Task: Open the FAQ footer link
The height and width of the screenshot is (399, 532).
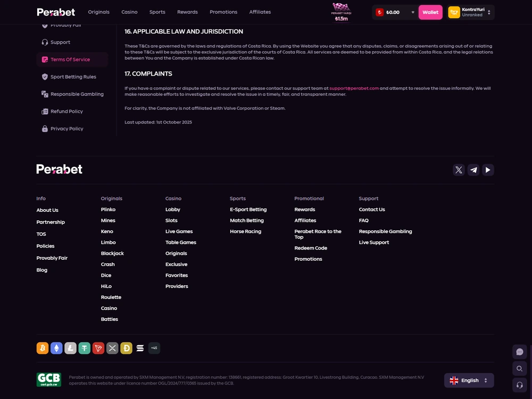Action: coord(364,221)
